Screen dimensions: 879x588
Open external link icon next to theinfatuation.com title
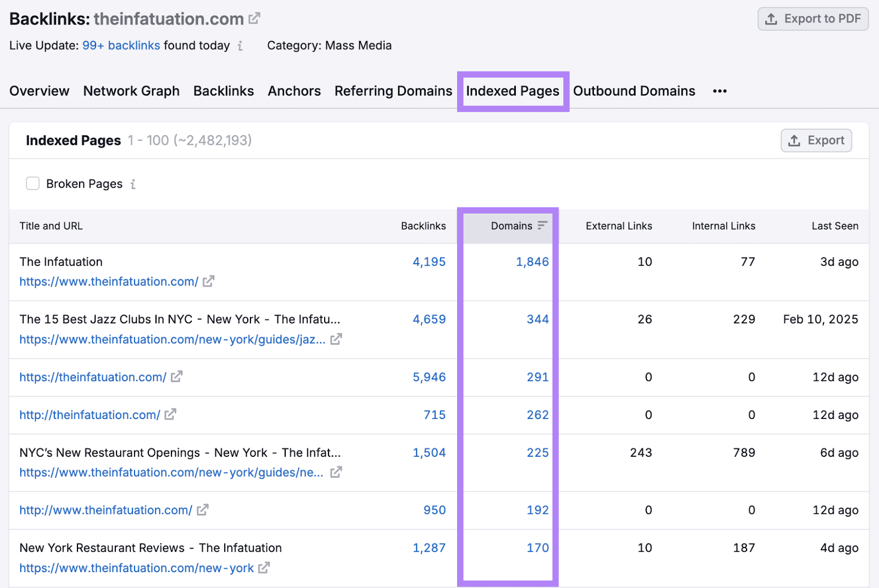coord(254,19)
